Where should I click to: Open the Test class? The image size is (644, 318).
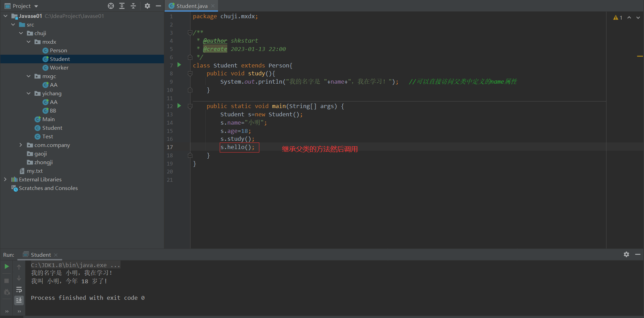(x=44, y=136)
